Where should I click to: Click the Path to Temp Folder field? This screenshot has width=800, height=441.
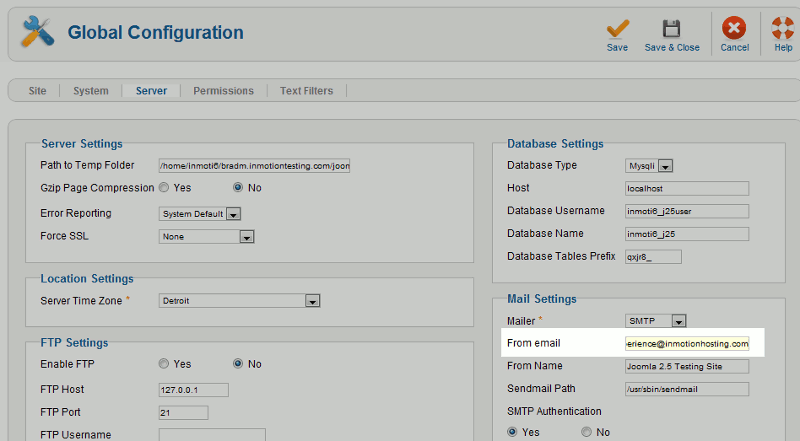(254, 166)
